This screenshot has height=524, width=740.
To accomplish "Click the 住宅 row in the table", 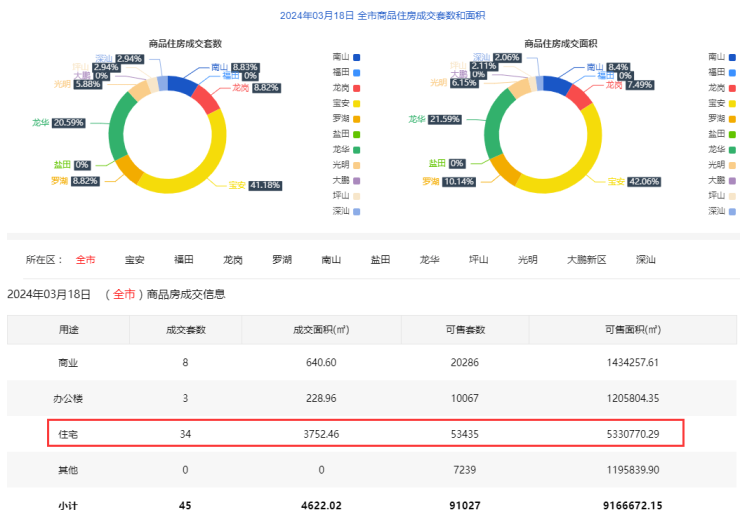I will [366, 432].
